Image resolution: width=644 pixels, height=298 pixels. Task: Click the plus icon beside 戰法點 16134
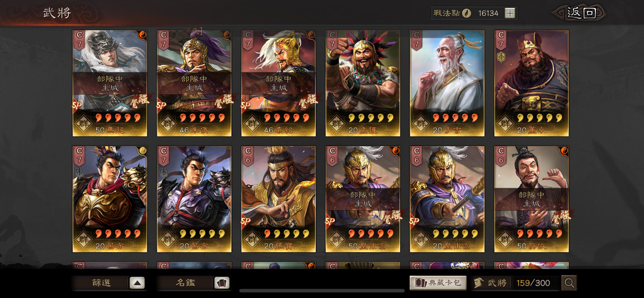510,13
